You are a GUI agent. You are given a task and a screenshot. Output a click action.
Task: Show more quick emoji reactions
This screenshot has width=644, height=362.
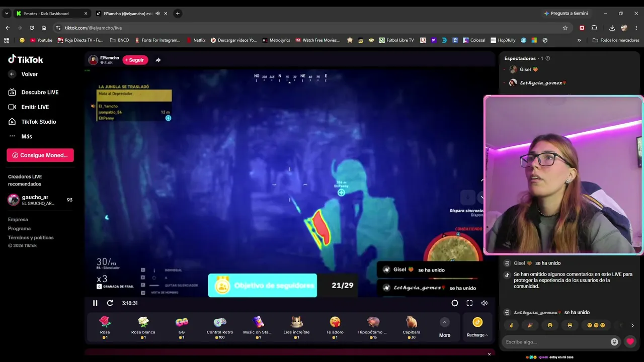pos(632,325)
